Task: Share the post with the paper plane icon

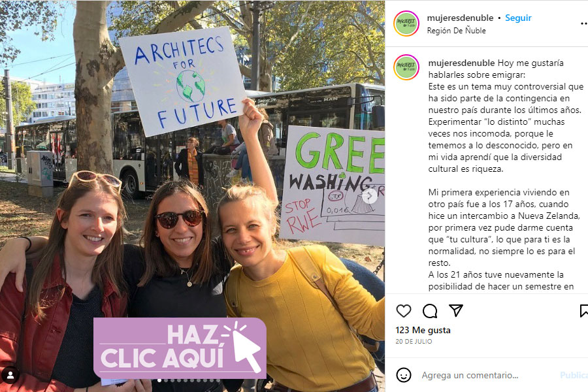Action: tap(456, 310)
